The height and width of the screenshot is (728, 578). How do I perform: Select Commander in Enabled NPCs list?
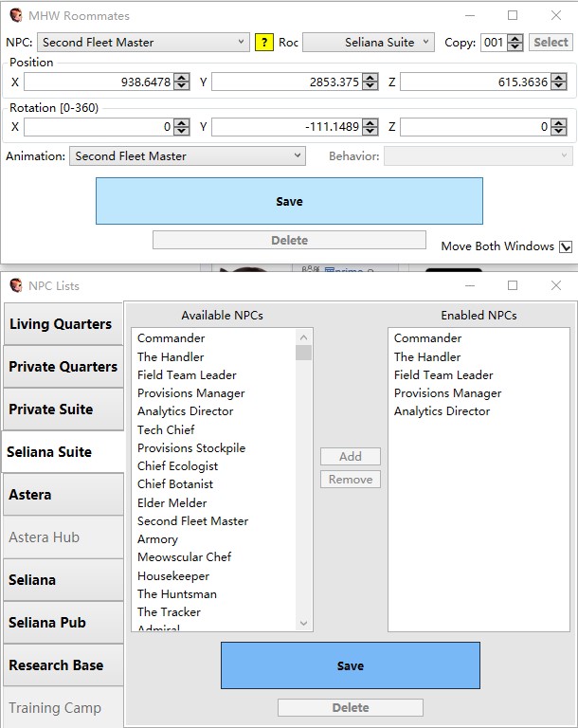479,338
